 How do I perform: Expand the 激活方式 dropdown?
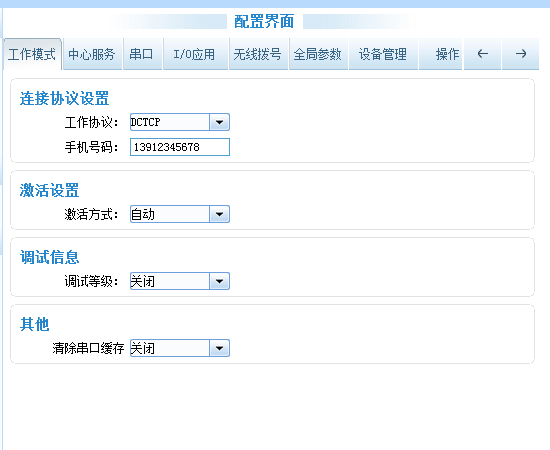[x=180, y=214]
